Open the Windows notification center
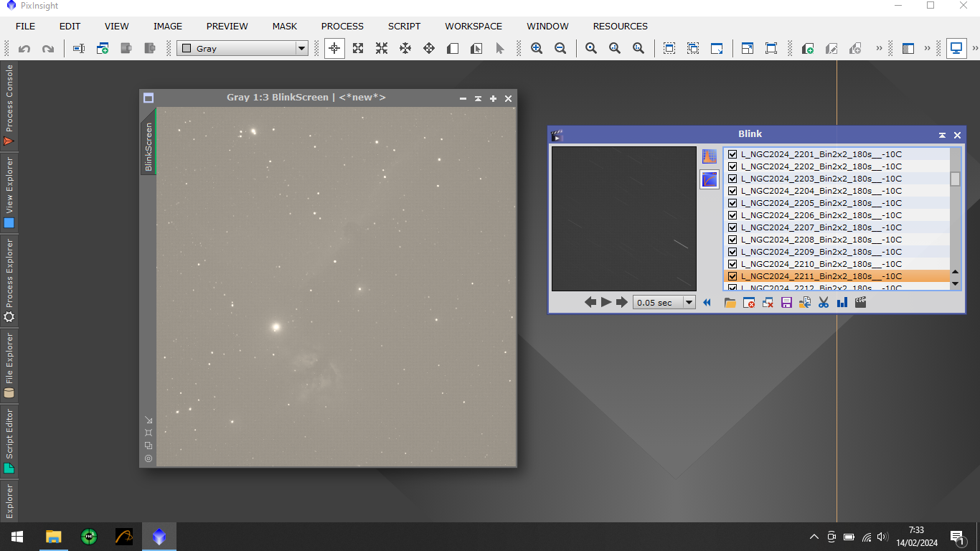This screenshot has height=551, width=980. coord(957,537)
